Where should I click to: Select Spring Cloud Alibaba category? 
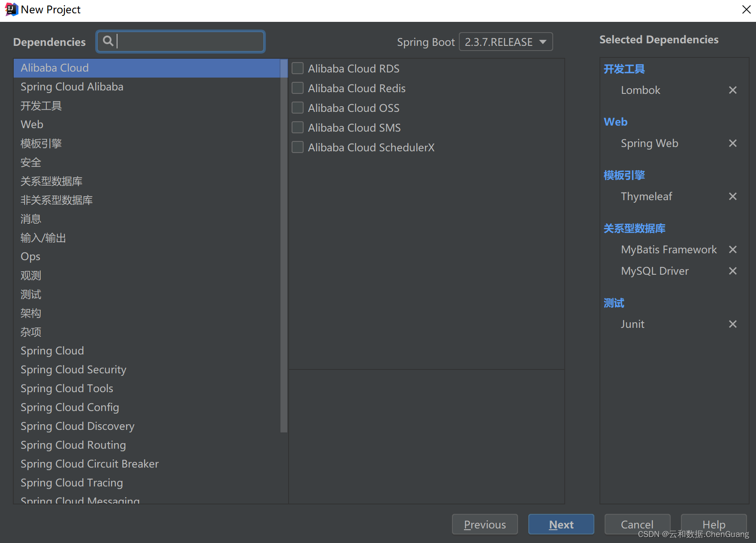(147, 87)
